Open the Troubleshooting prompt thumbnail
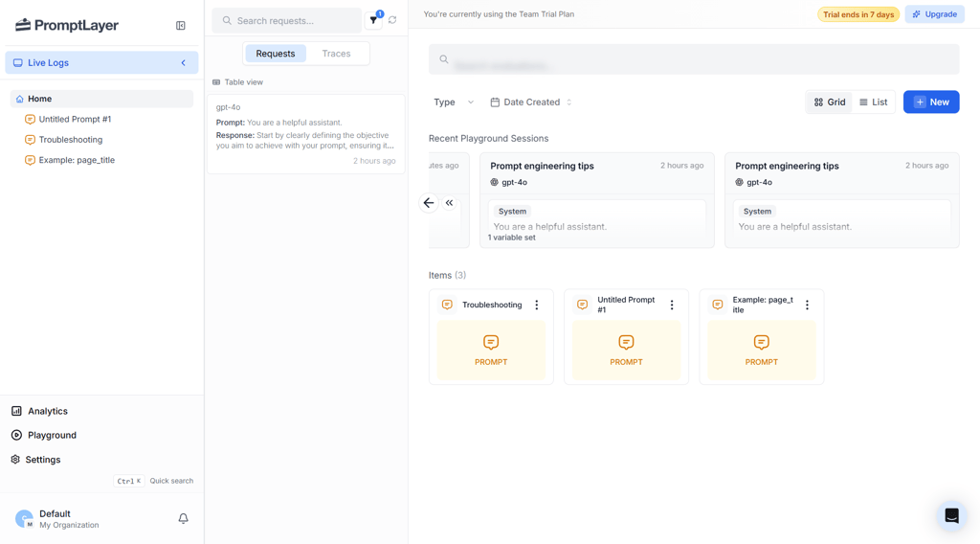The width and height of the screenshot is (980, 544). tap(491, 351)
